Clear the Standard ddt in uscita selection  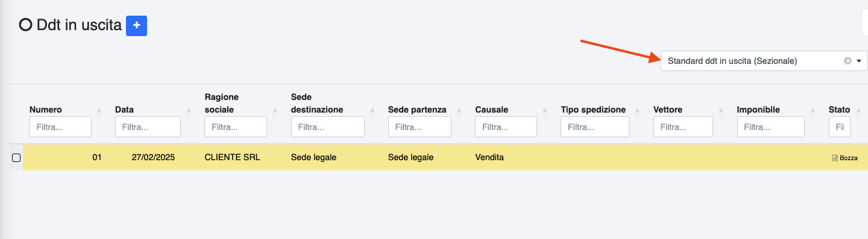848,61
